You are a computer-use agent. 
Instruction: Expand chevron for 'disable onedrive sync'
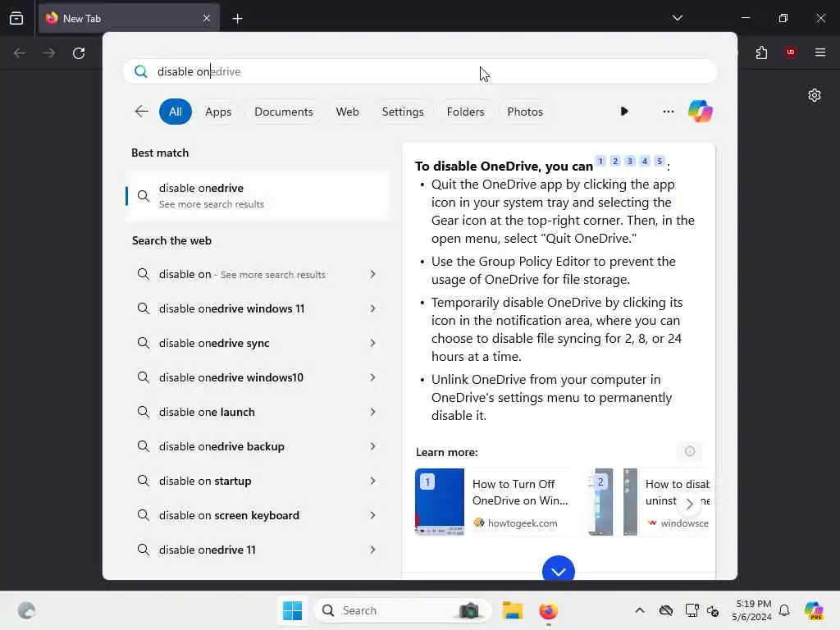point(373,343)
